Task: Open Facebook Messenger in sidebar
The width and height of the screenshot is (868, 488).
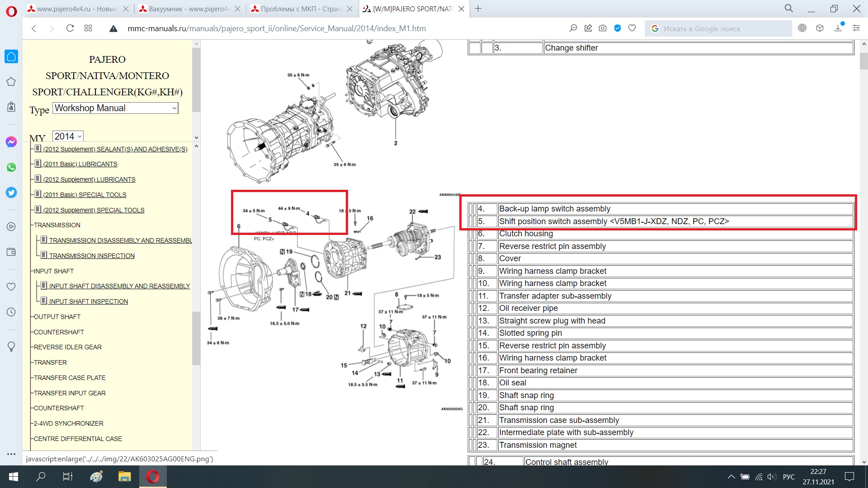Action: point(11,142)
